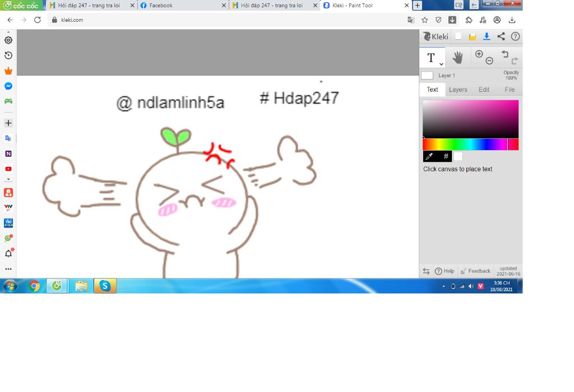574x392 pixels.
Task: Create new image with blank page icon
Action: click(458, 36)
